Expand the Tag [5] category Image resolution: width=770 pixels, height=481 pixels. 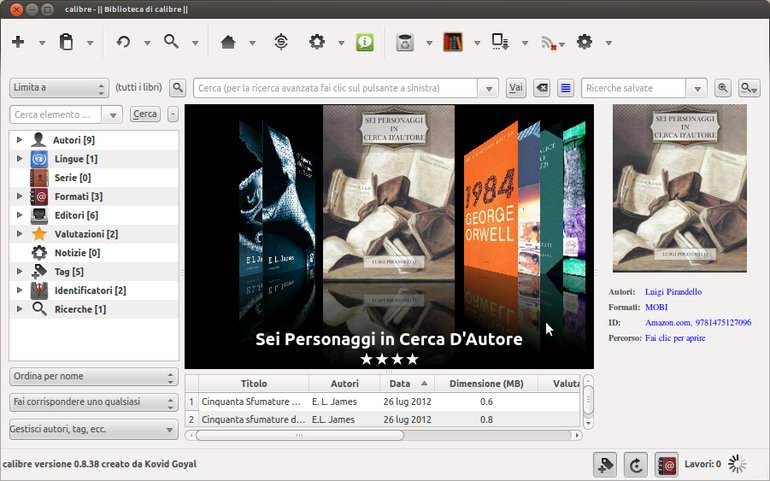tap(19, 272)
